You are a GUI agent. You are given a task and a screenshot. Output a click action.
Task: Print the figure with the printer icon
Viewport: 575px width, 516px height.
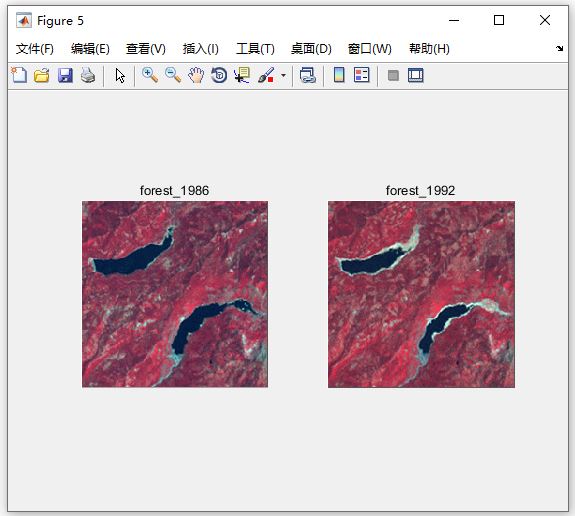[88, 76]
